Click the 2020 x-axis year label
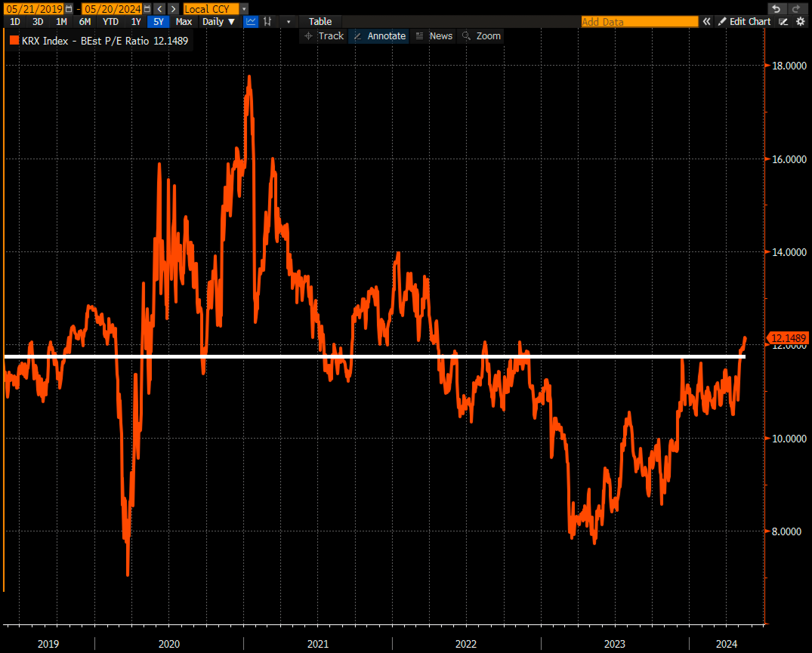Screen dimensions: 812x653 point(169,644)
